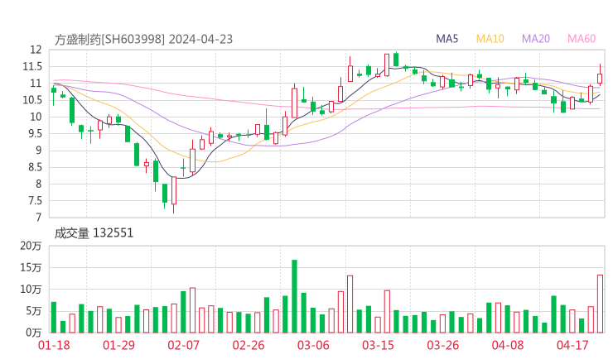
Task: Click the price axis label 10.5
Action: pyautogui.click(x=32, y=100)
